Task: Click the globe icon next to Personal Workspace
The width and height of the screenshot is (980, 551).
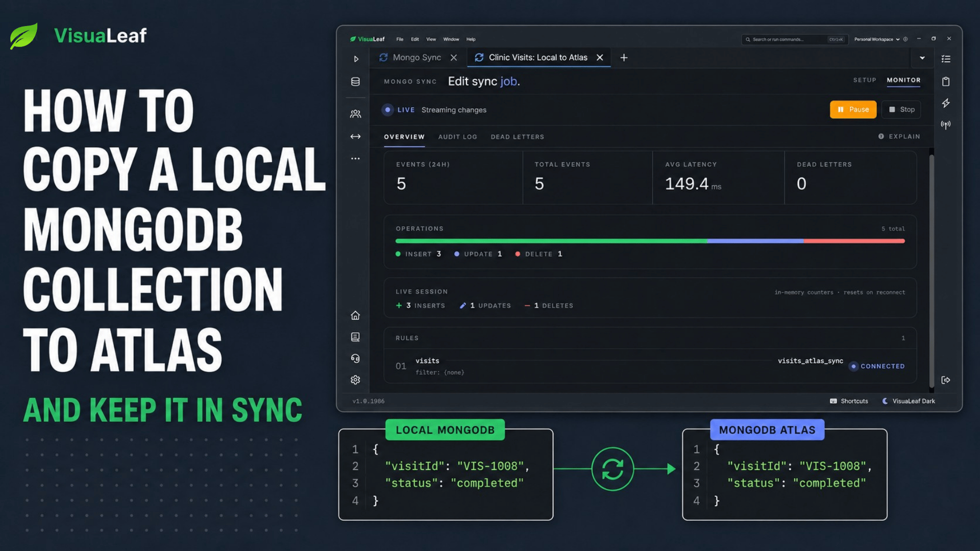Action: (905, 39)
